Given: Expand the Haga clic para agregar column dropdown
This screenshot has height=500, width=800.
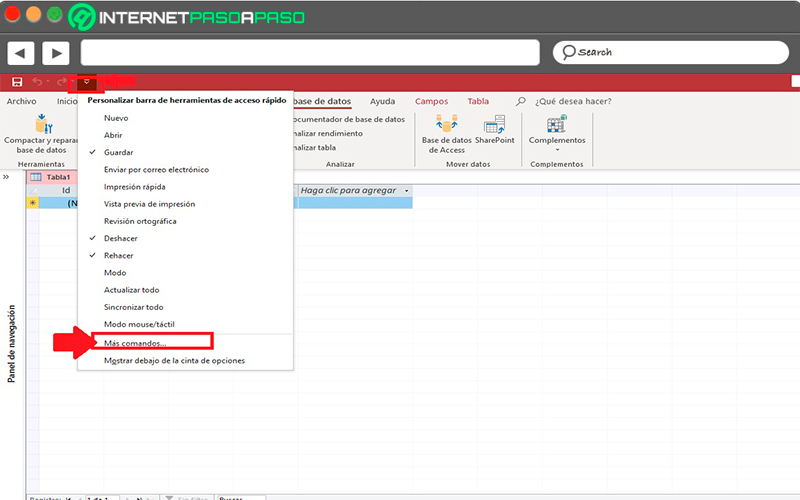Looking at the screenshot, I should (406, 190).
